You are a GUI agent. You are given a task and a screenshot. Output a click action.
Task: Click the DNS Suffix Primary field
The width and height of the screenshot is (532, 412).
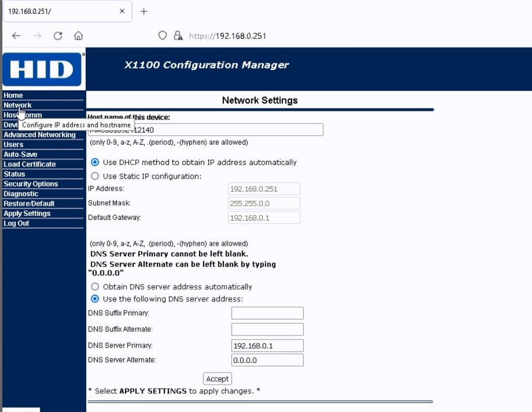(267, 313)
